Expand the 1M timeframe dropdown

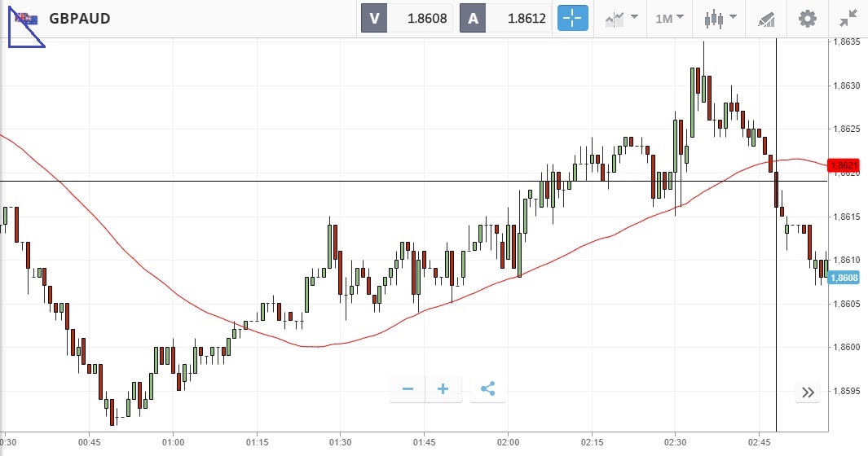tap(669, 18)
